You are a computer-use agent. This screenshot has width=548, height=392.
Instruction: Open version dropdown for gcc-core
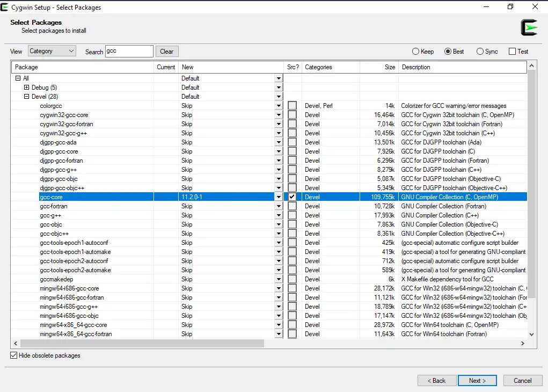(x=279, y=197)
